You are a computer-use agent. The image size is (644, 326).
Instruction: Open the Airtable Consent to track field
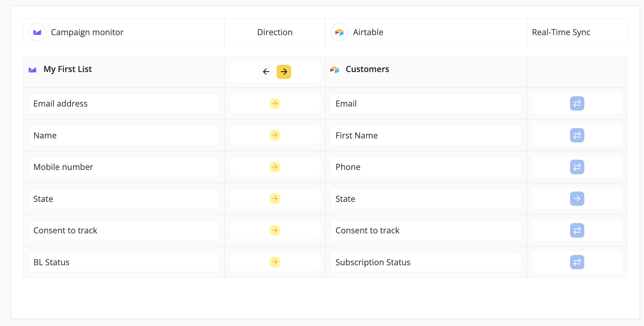426,230
